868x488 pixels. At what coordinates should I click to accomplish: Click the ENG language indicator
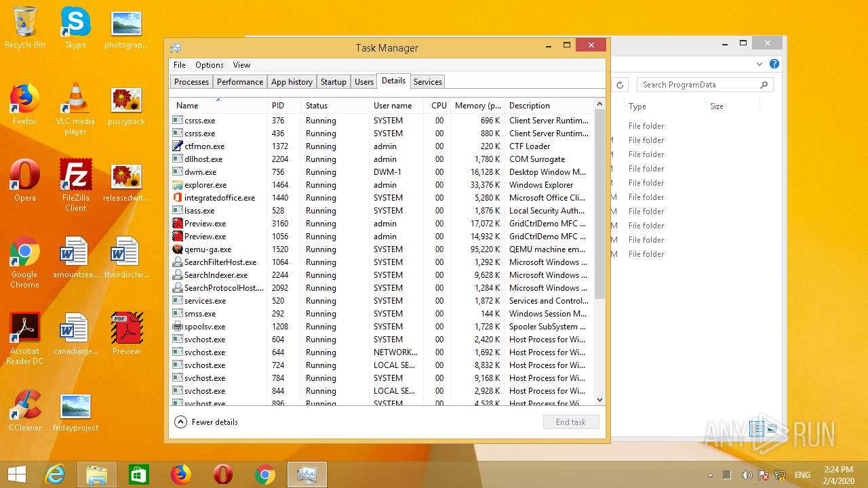point(802,475)
